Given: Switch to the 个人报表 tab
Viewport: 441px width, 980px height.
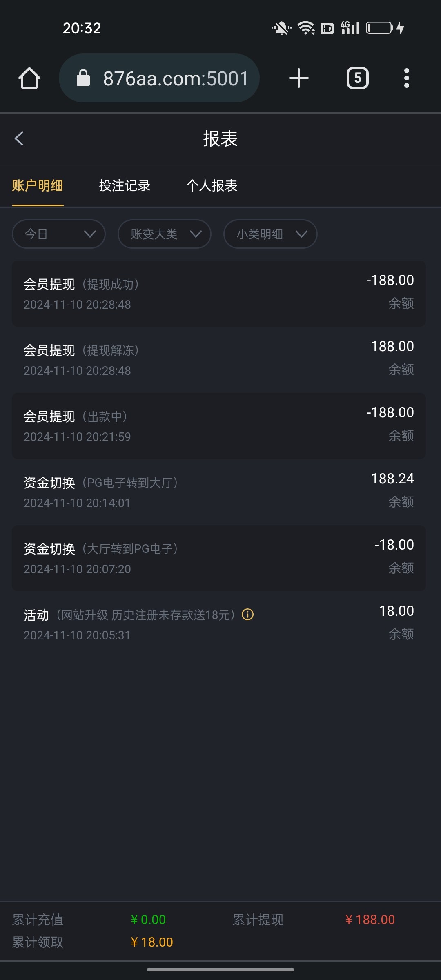Looking at the screenshot, I should click(212, 186).
